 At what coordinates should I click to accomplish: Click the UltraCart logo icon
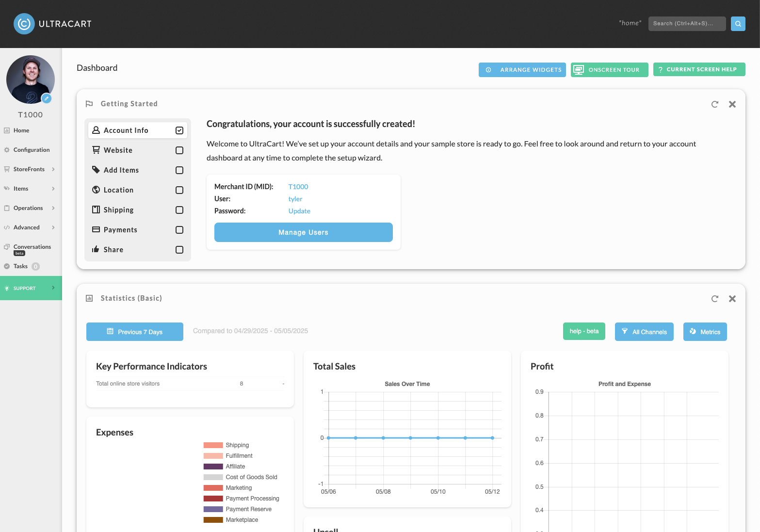pyautogui.click(x=24, y=24)
